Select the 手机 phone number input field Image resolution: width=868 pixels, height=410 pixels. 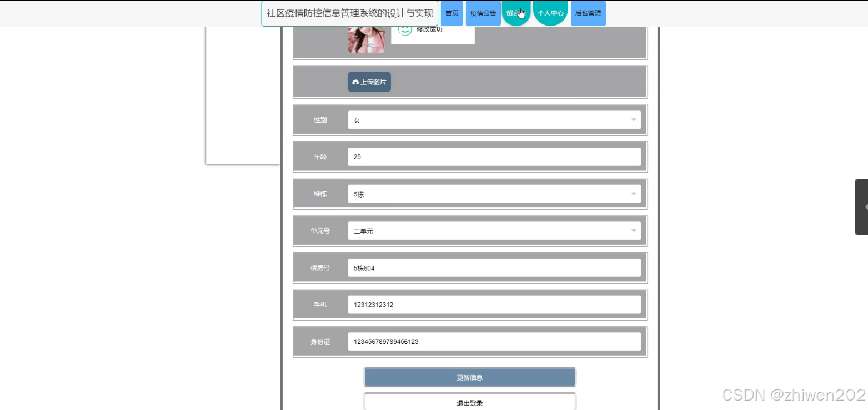coord(494,304)
